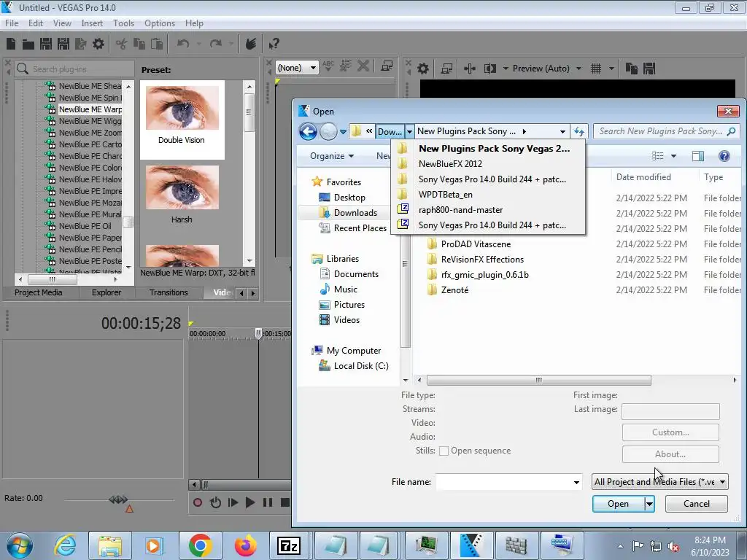Click the file list horizontal scrollbar
The width and height of the screenshot is (747, 560).
point(539,380)
